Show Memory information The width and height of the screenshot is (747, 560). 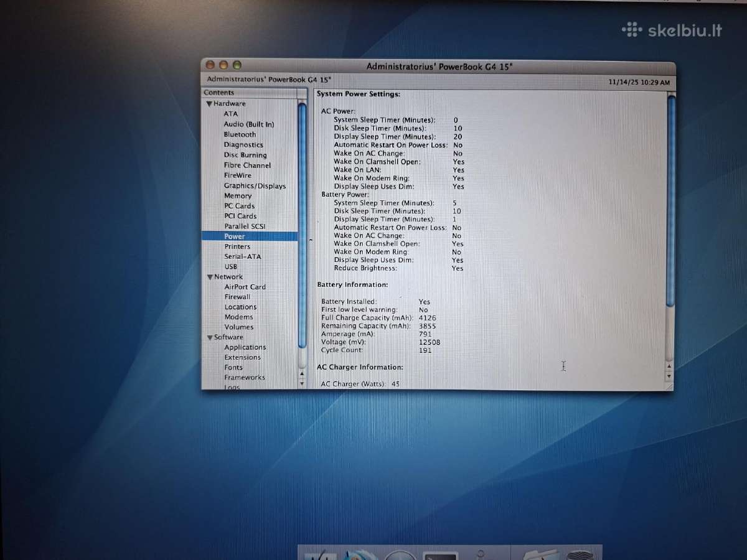(238, 195)
